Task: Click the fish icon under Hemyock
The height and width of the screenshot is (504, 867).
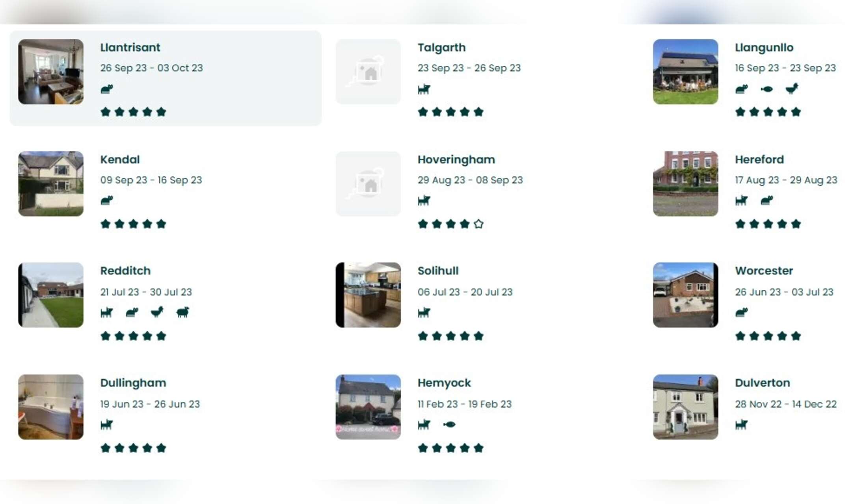Action: (x=449, y=424)
